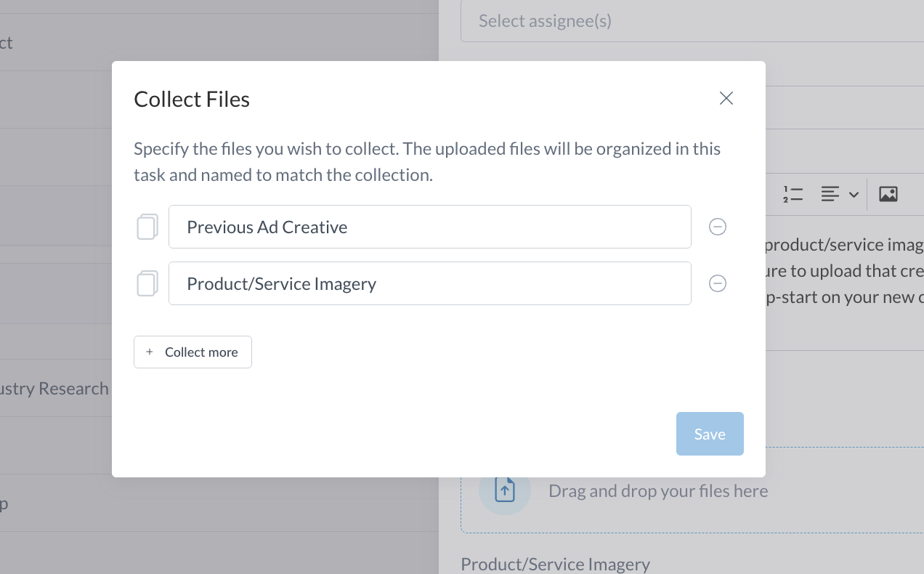The image size is (924, 574).
Task: Expand the alignment options chevron
Action: click(854, 195)
